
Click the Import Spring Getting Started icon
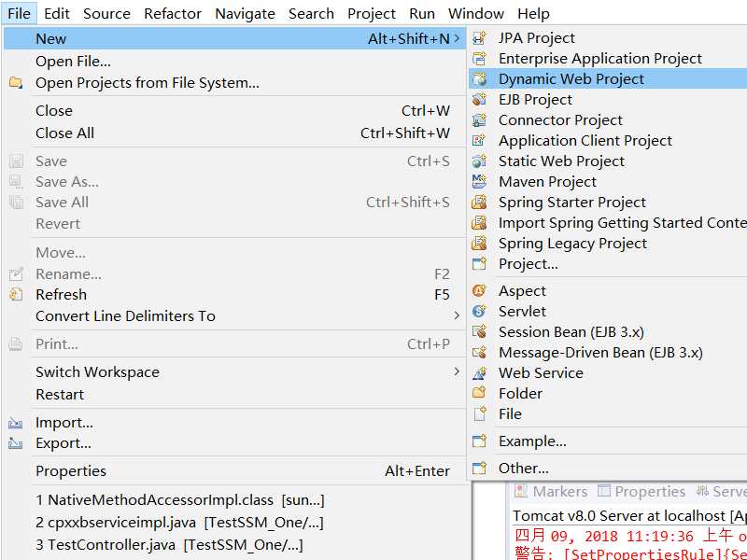[479, 223]
